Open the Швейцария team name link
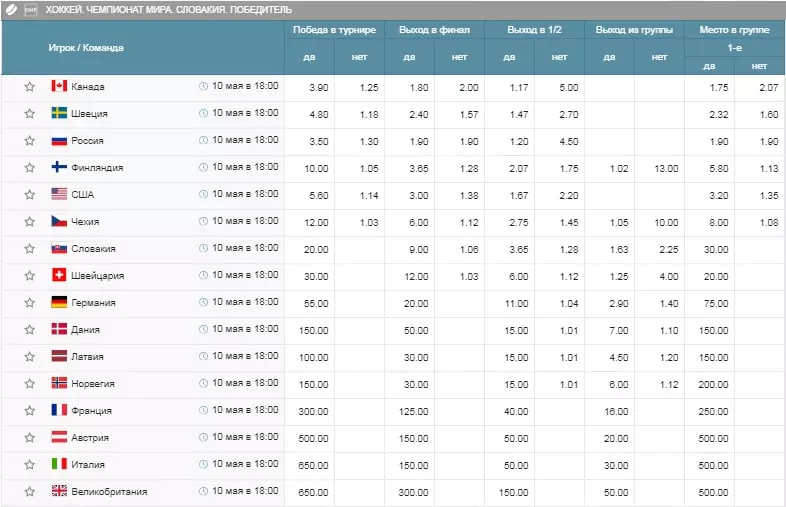The width and height of the screenshot is (786, 507). pos(98,276)
